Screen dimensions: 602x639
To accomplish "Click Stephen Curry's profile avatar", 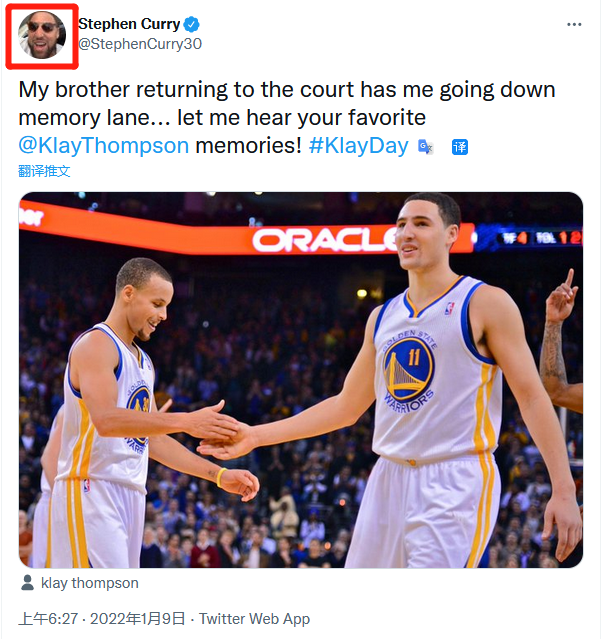I will click(42, 35).
